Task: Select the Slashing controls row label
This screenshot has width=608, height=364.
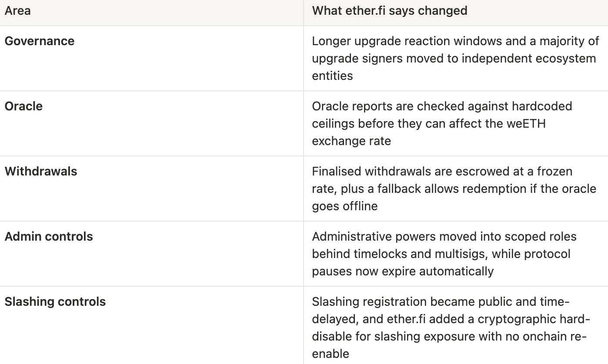Action: click(x=55, y=302)
